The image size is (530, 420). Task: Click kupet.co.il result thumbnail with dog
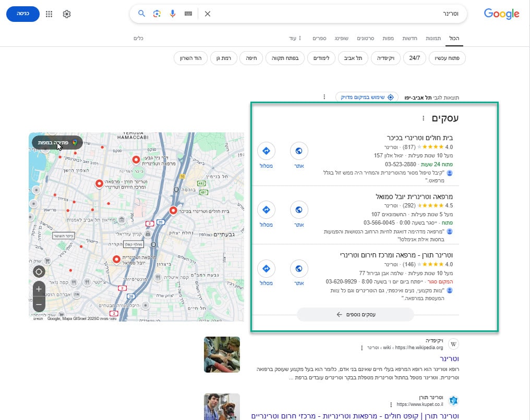(x=222, y=407)
